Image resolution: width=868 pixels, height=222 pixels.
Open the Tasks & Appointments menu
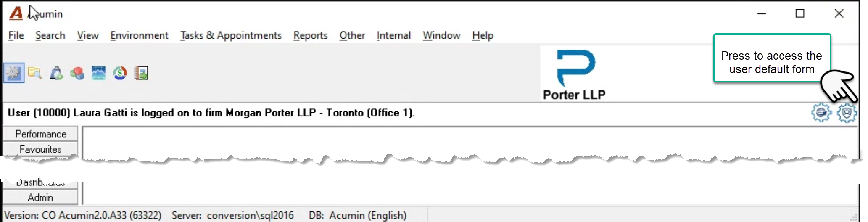(231, 36)
